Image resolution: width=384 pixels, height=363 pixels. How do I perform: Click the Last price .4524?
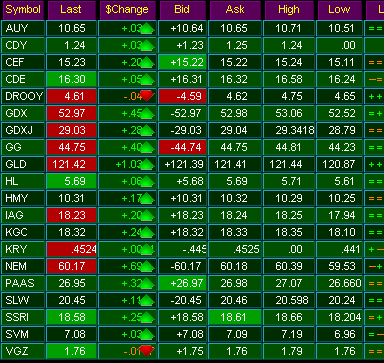point(71,249)
